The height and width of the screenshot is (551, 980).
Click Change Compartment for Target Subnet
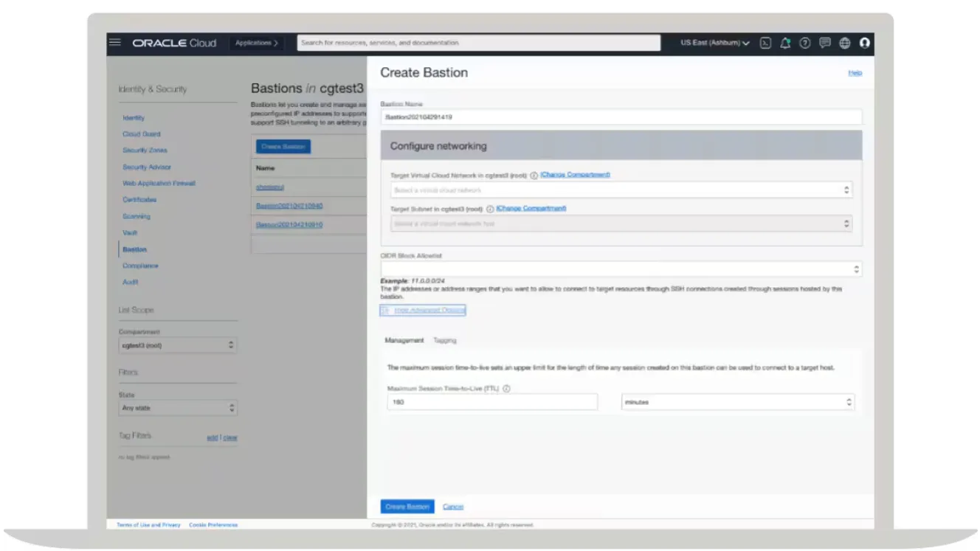click(x=531, y=208)
